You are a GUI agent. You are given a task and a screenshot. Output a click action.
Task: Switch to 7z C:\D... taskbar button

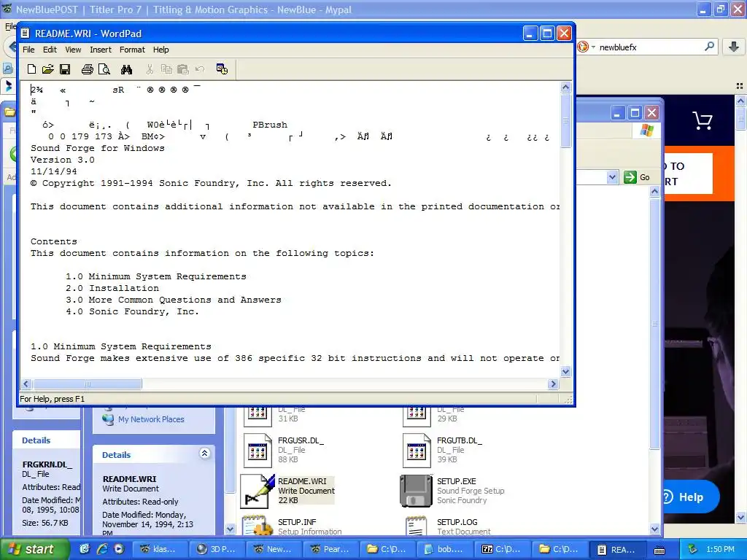tap(502, 549)
